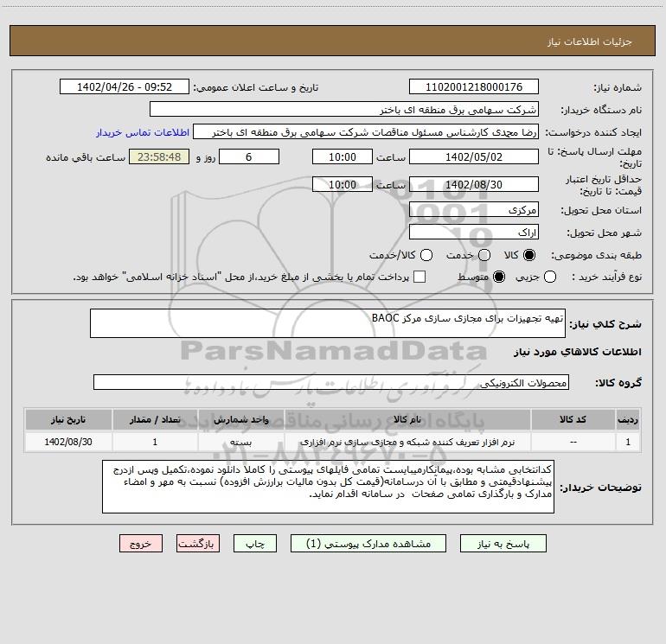Screen dimensions: 666x644
Task: Click the general description field mentioning BAOC
Action: coord(328,323)
